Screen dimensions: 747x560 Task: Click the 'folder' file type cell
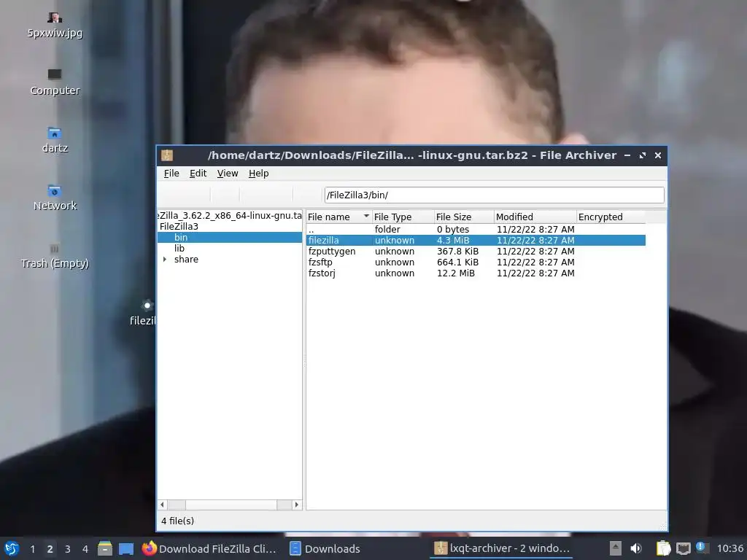pyautogui.click(x=387, y=229)
